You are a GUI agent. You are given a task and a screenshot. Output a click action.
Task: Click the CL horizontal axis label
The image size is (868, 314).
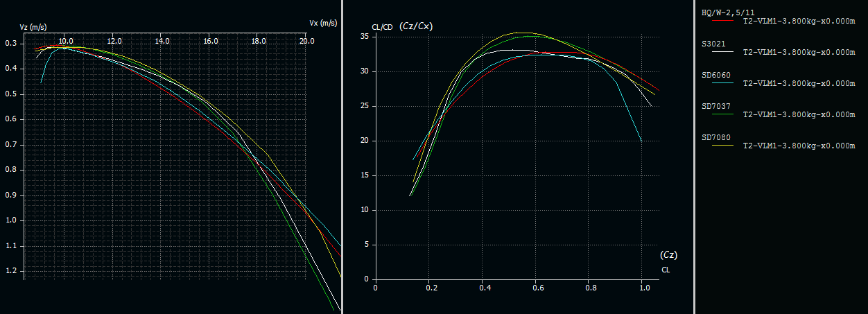tap(666, 269)
